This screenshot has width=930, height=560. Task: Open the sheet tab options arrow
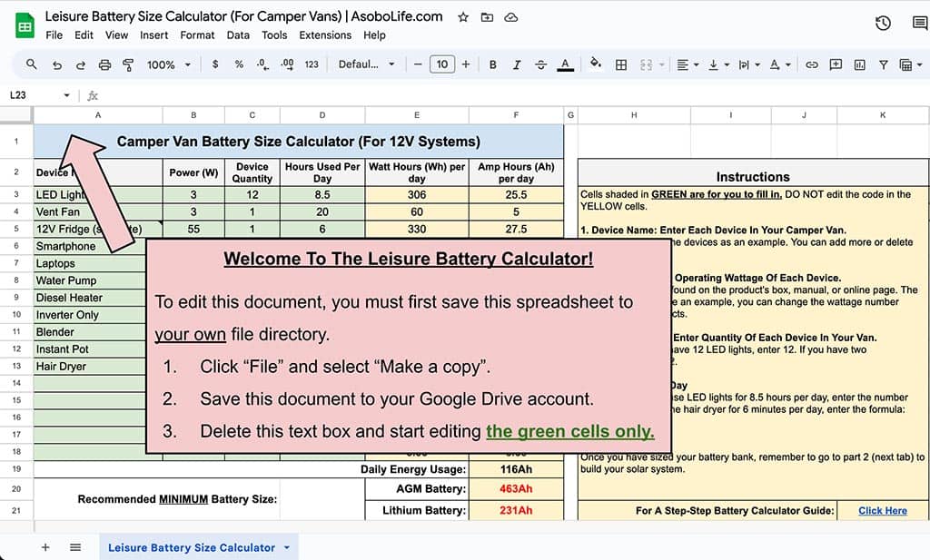287,547
